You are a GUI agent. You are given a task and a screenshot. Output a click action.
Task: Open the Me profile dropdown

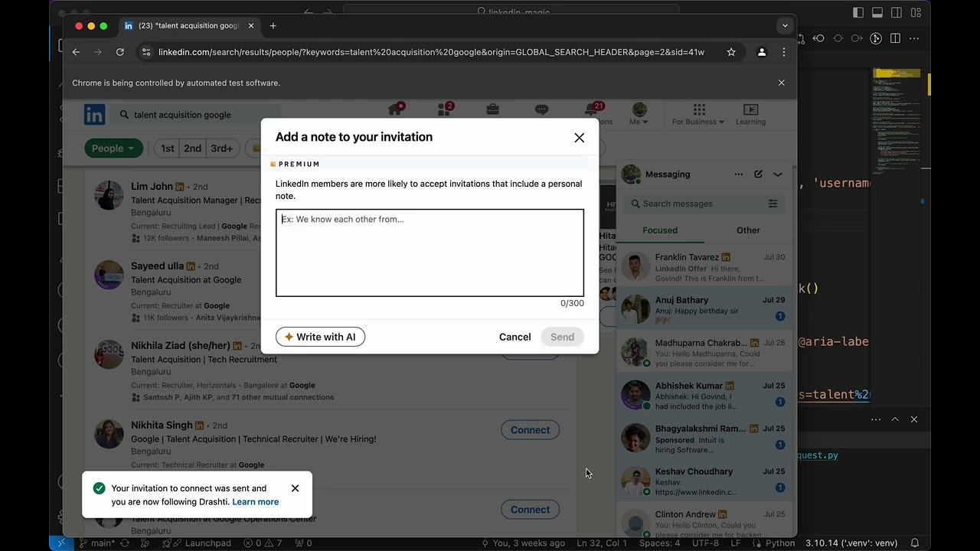639,114
